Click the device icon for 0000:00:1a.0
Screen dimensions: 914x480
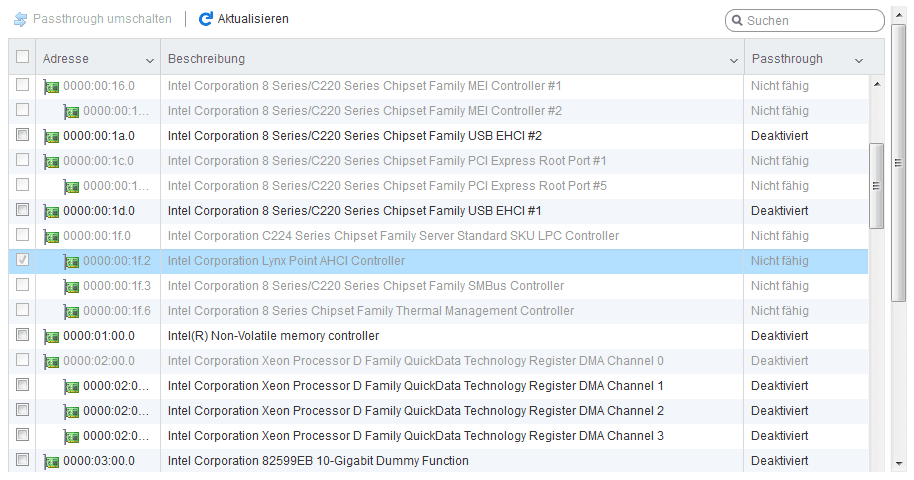tap(52, 136)
